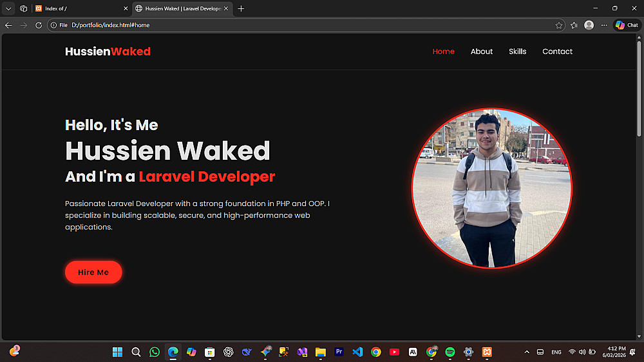
Task: Open the Windows Start menu
Action: (x=117, y=352)
